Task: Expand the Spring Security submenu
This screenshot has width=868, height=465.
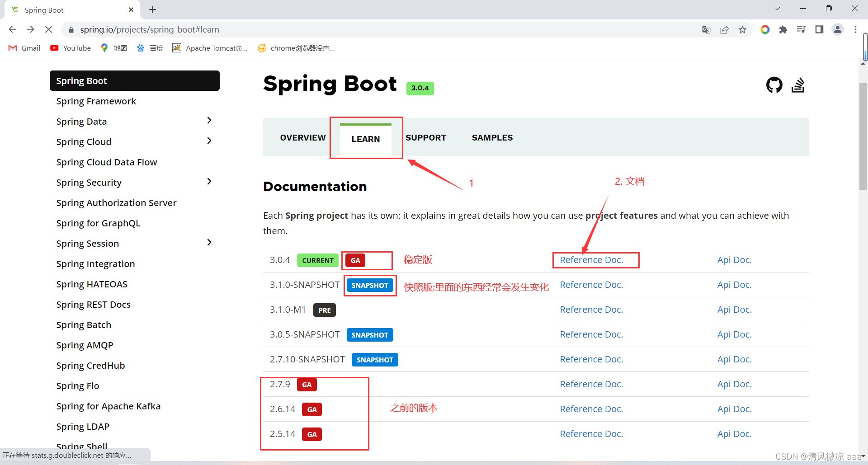Action: coord(209,181)
